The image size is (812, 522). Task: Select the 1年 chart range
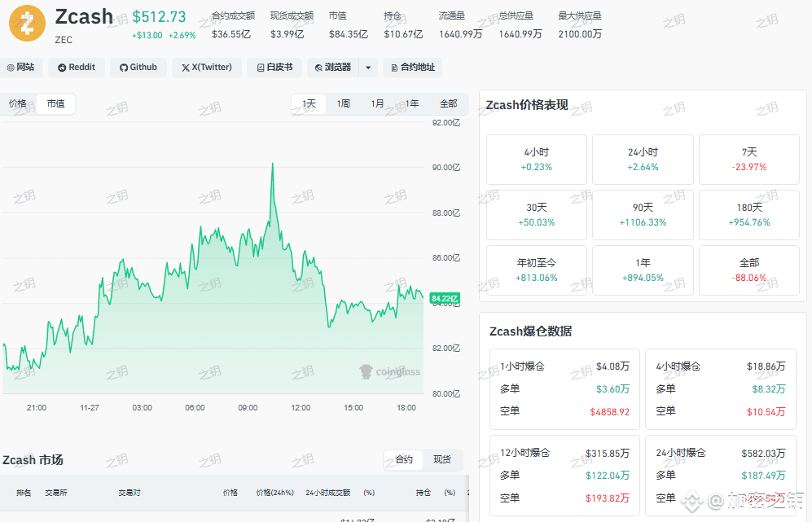pos(411,103)
